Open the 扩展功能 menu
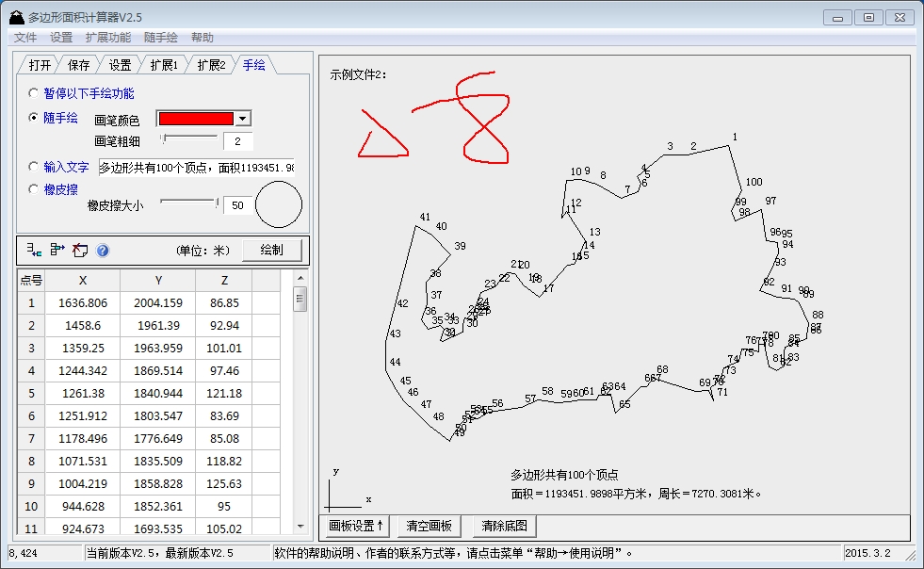This screenshot has height=569, width=924. click(x=107, y=38)
